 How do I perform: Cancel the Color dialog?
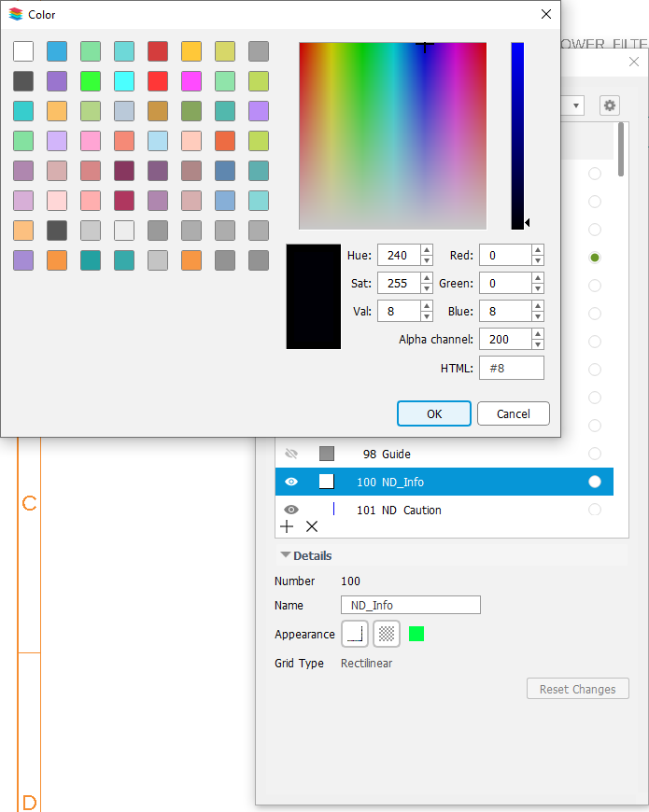point(513,413)
